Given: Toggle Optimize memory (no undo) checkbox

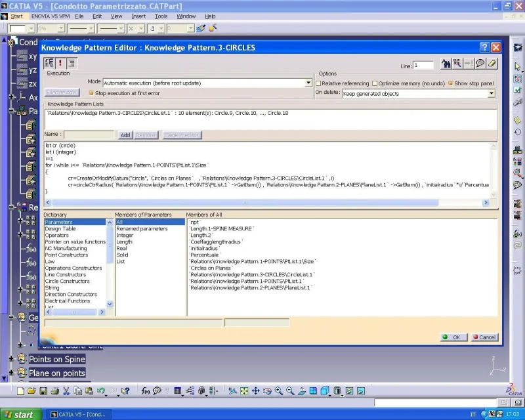Looking at the screenshot, I should point(375,83).
